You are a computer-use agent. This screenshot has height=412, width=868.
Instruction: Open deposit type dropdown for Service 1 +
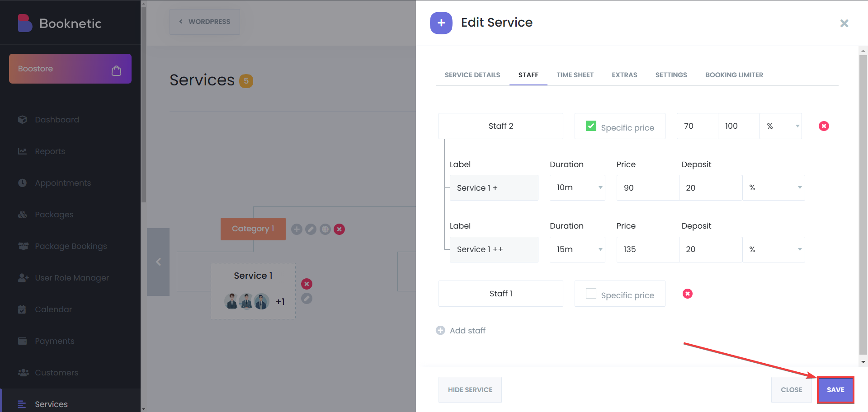[774, 188]
